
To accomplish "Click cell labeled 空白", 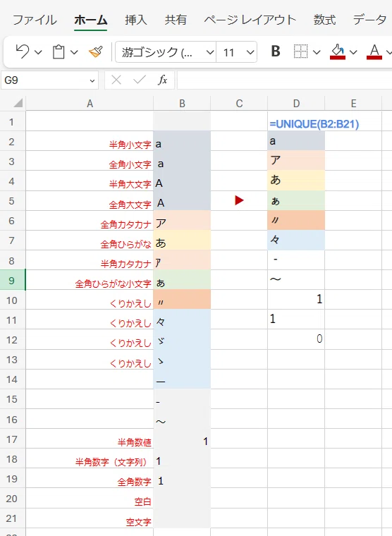I will point(90,498).
